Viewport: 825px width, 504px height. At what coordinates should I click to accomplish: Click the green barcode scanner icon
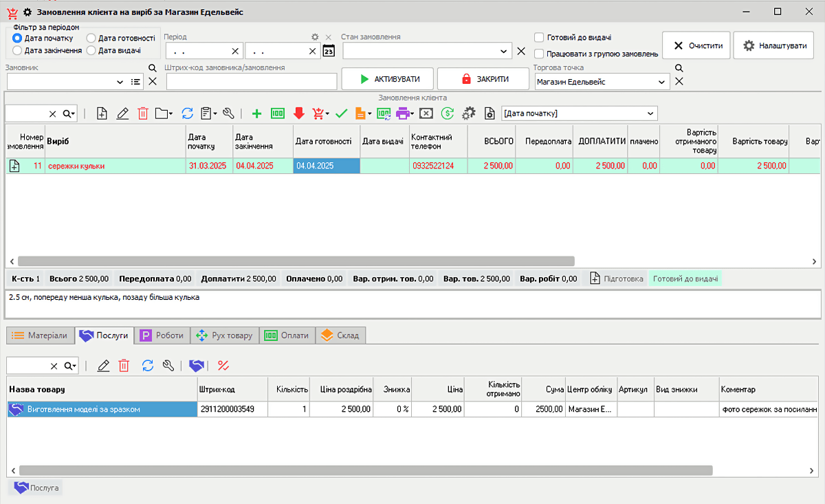click(x=278, y=113)
